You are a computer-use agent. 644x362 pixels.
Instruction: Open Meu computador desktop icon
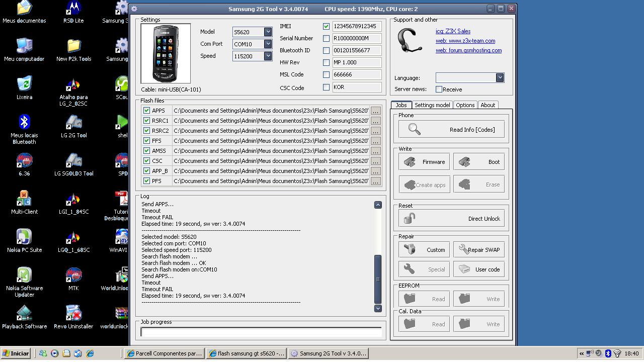tap(24, 50)
